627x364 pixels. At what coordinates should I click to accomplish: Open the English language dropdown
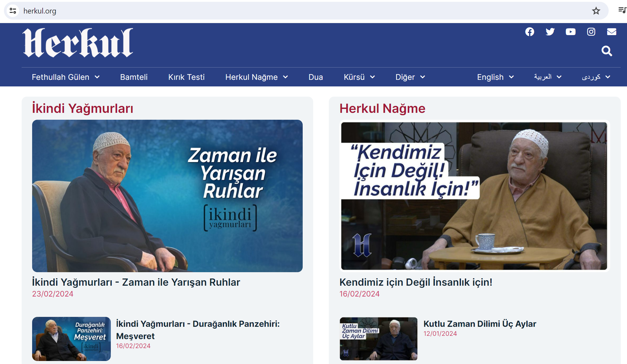coord(495,77)
